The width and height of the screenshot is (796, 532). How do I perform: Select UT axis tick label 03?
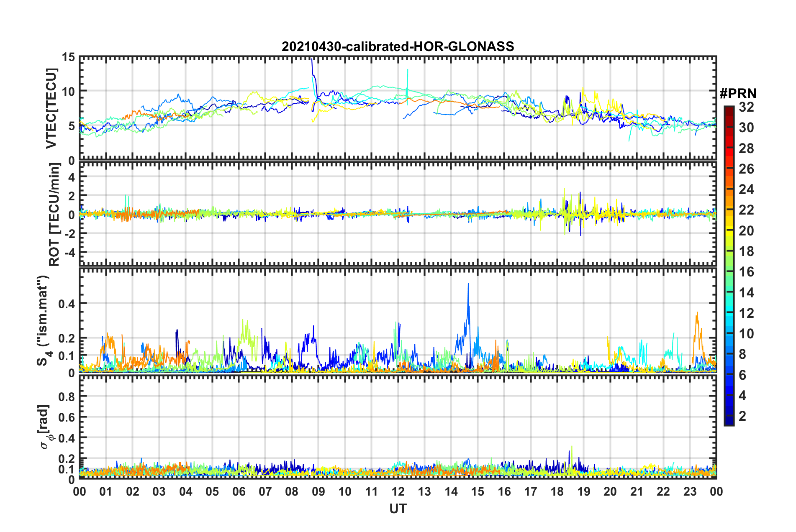(159, 491)
